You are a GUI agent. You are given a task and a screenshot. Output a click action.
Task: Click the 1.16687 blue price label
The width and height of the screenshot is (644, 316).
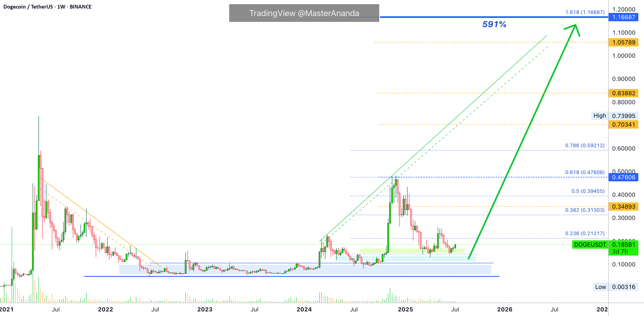623,17
